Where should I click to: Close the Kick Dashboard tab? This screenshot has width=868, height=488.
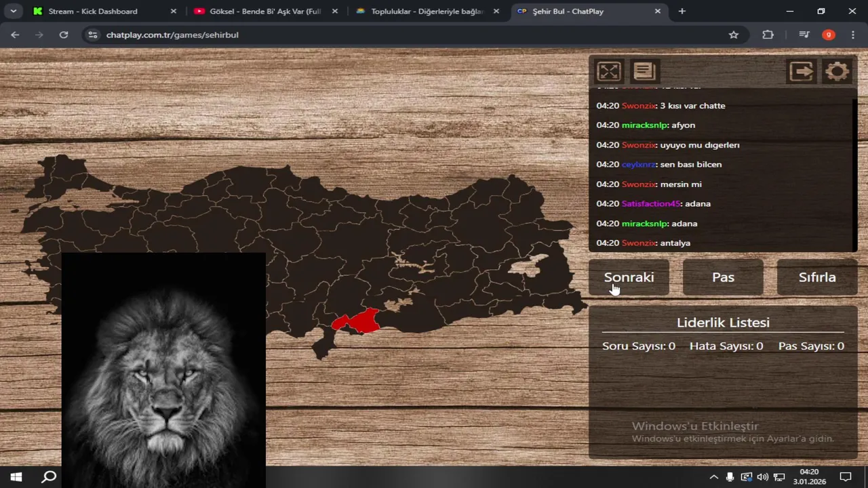pyautogui.click(x=174, y=12)
